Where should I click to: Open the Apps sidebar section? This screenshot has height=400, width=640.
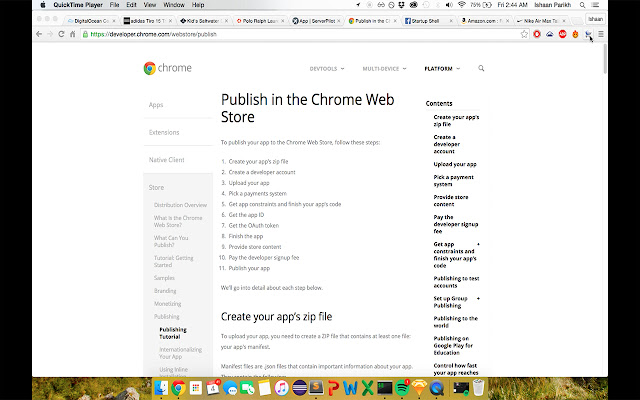[x=156, y=105]
